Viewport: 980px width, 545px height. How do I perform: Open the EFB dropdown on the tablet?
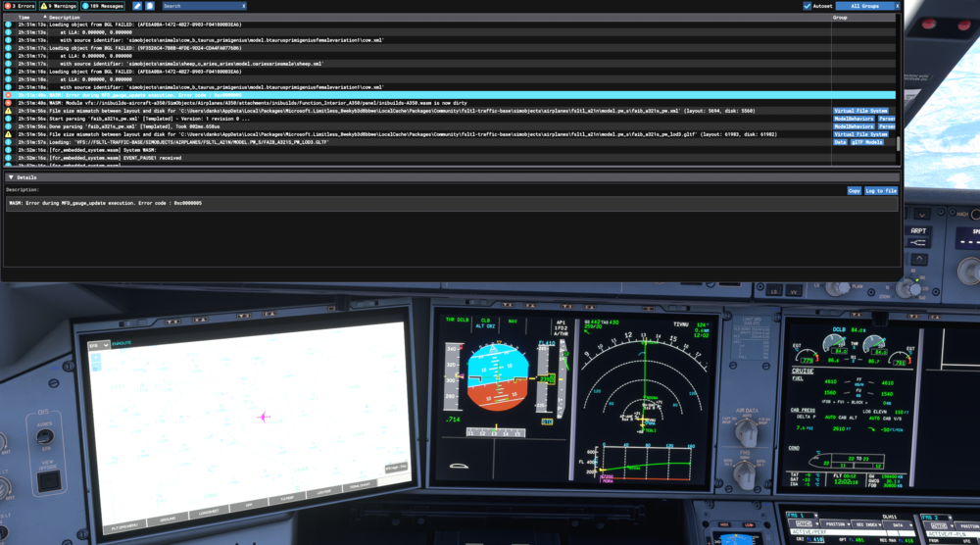coord(98,344)
